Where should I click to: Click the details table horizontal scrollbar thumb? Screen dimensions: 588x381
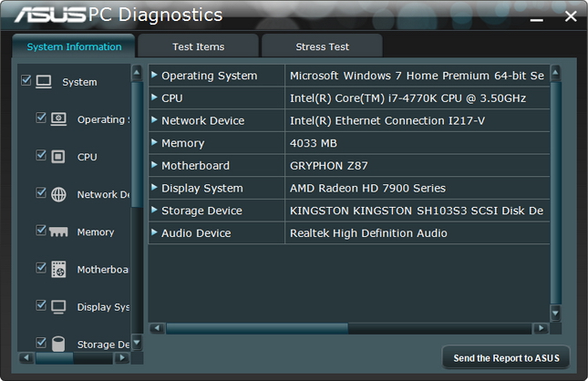257,328
